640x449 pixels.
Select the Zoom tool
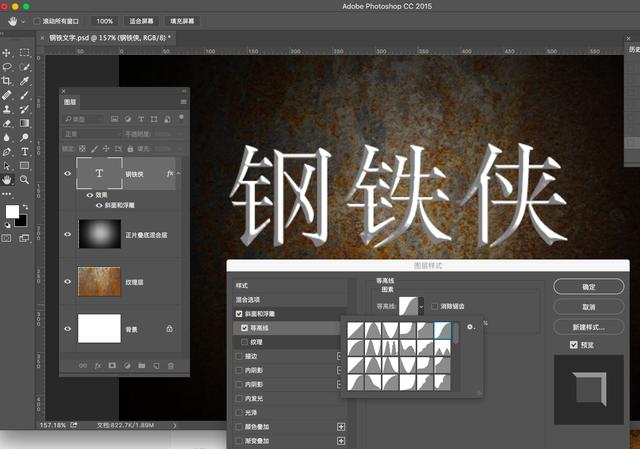coord(24,180)
